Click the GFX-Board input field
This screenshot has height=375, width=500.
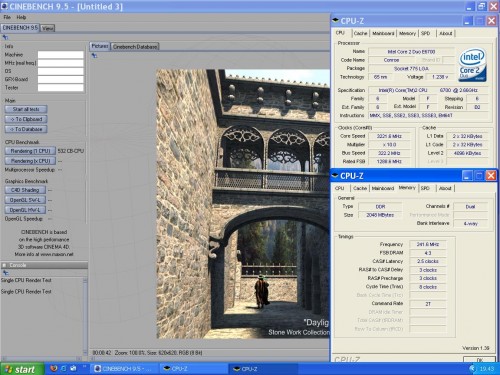[x=60, y=79]
